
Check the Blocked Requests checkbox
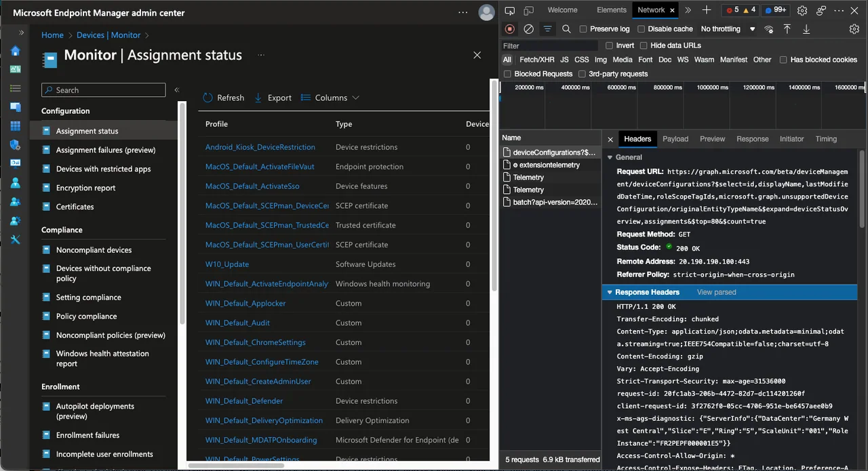pyautogui.click(x=507, y=74)
